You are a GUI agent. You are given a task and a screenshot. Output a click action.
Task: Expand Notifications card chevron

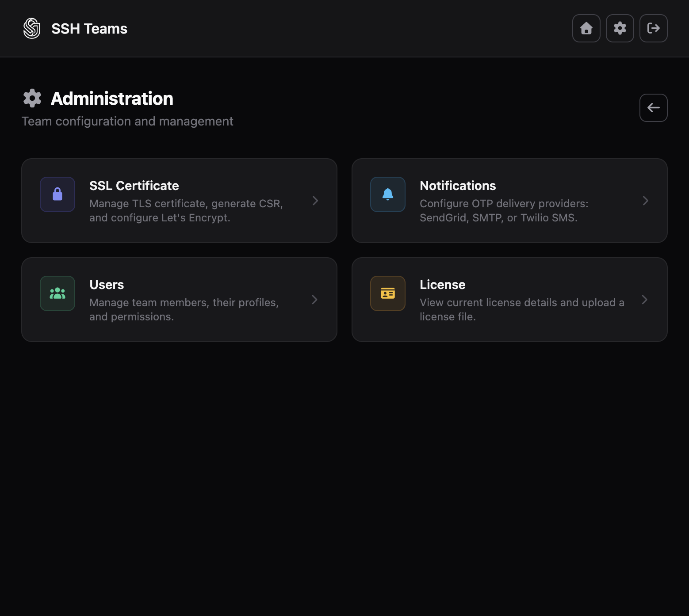[646, 201]
